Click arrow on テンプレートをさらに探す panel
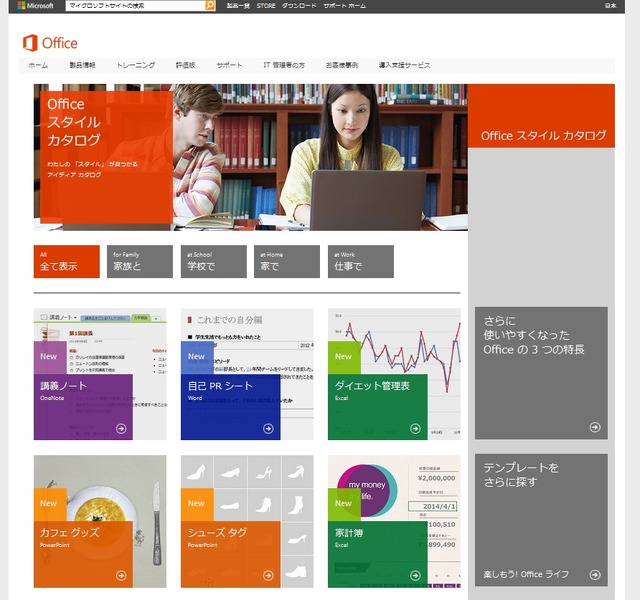The width and height of the screenshot is (640, 600). click(x=595, y=575)
